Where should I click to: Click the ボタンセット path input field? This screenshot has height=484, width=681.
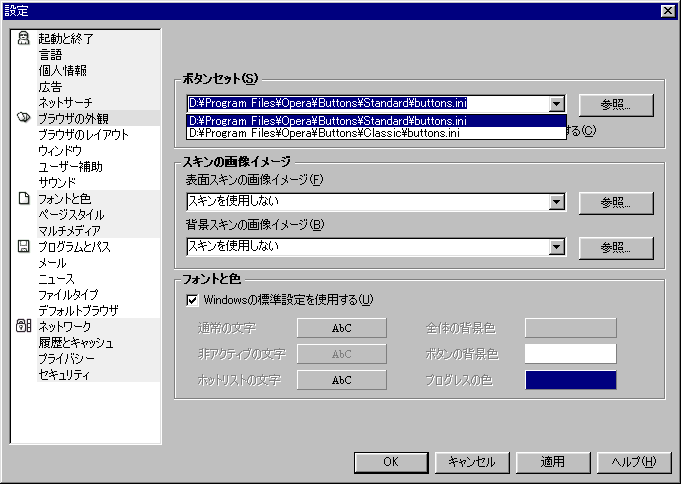coord(367,103)
